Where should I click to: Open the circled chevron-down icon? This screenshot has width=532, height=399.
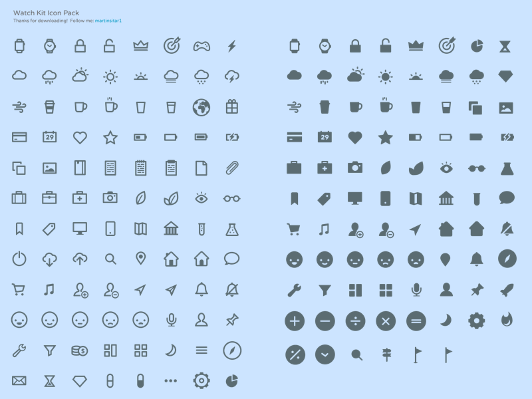coord(325,354)
